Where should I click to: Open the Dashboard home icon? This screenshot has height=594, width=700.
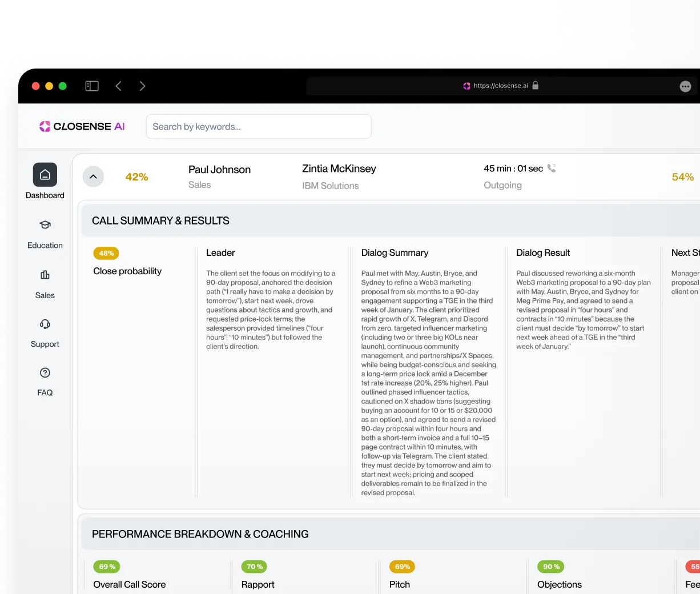(x=45, y=175)
